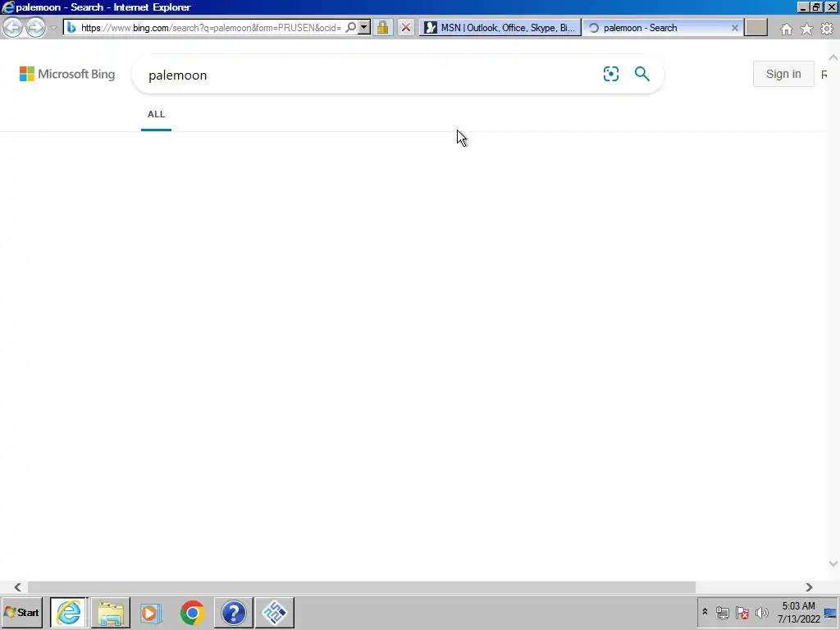Switch to the MSN Outlook tab
840x630 pixels.
tap(500, 28)
